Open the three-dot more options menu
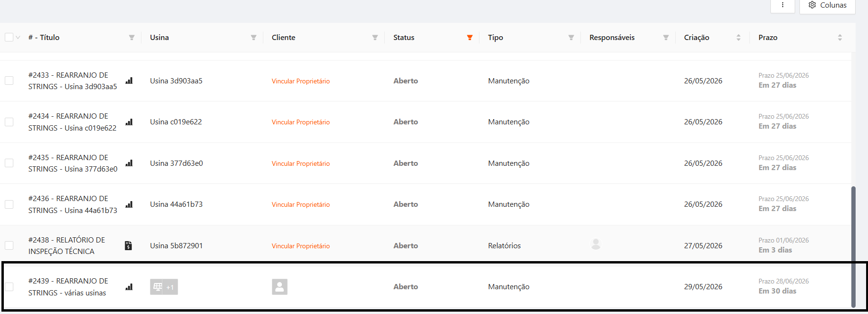868x314 pixels. tap(783, 5)
